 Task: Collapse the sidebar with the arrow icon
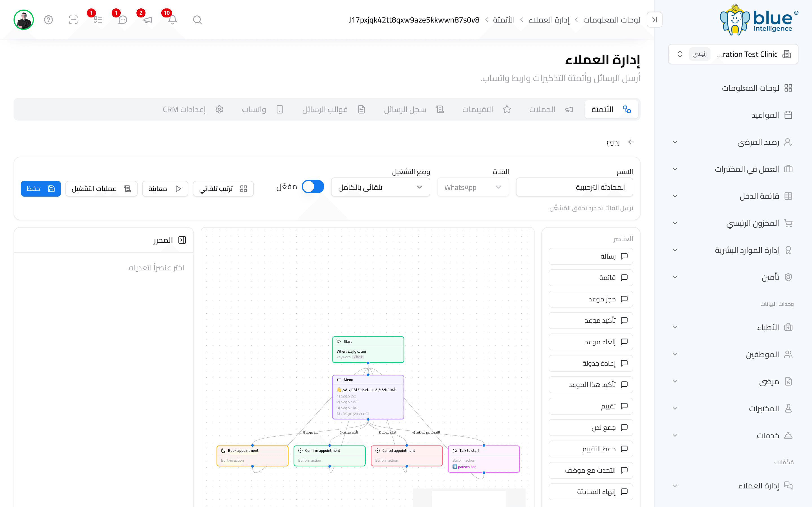point(654,20)
